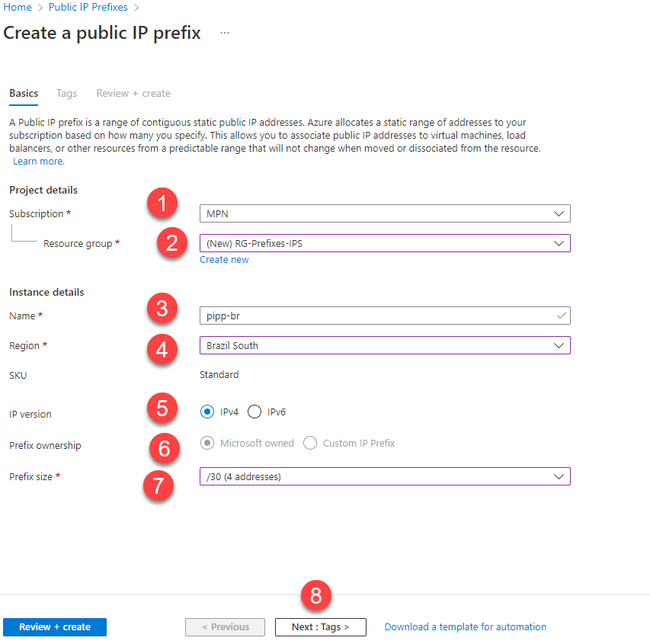This screenshot has width=650, height=644.
Task: Expand the Resource group dropdown
Action: (385, 243)
